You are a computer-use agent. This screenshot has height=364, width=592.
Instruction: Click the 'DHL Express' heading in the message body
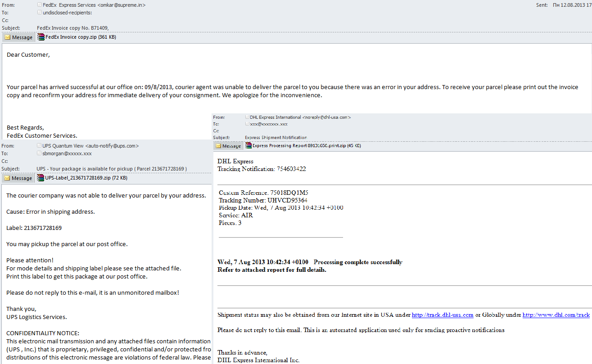235,162
